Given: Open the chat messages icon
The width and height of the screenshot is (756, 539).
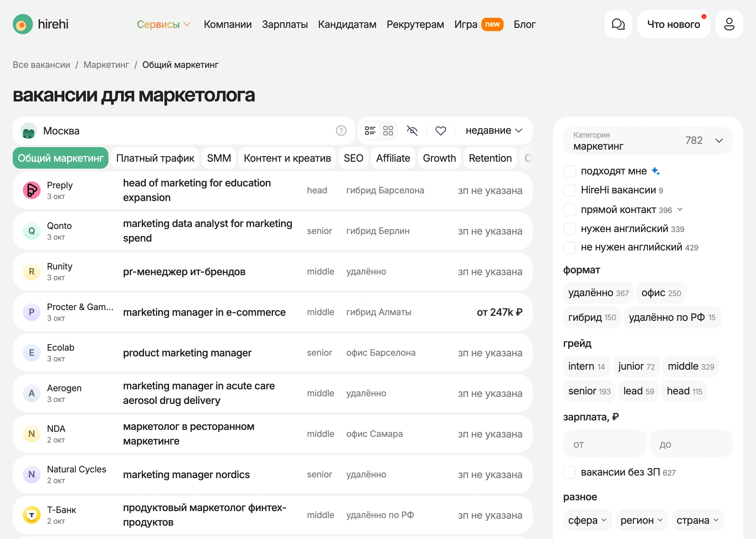Looking at the screenshot, I should tap(618, 24).
